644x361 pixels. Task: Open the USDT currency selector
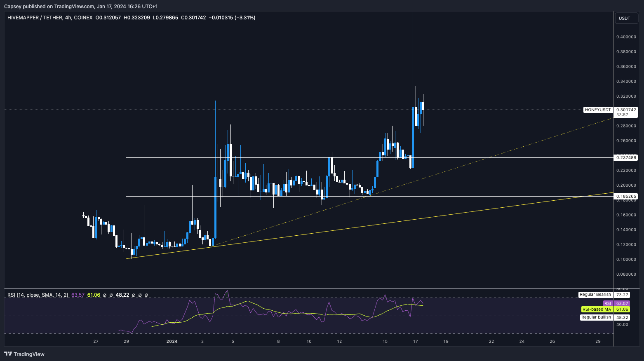coord(624,18)
